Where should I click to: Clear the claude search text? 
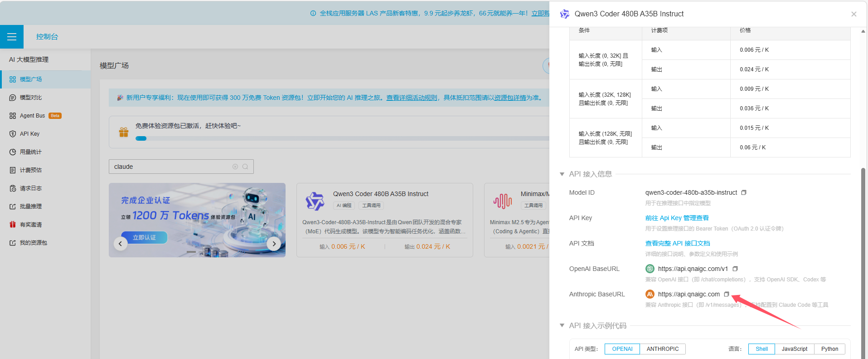click(x=235, y=167)
